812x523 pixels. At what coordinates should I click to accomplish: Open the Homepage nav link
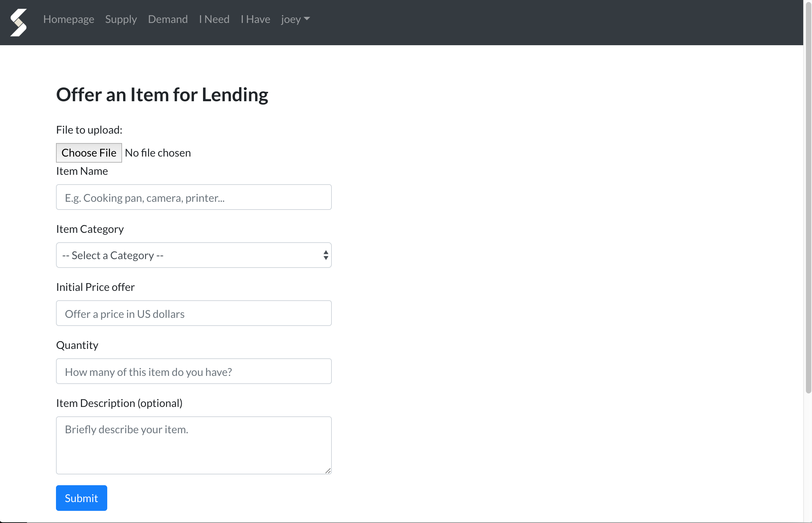pyautogui.click(x=68, y=19)
